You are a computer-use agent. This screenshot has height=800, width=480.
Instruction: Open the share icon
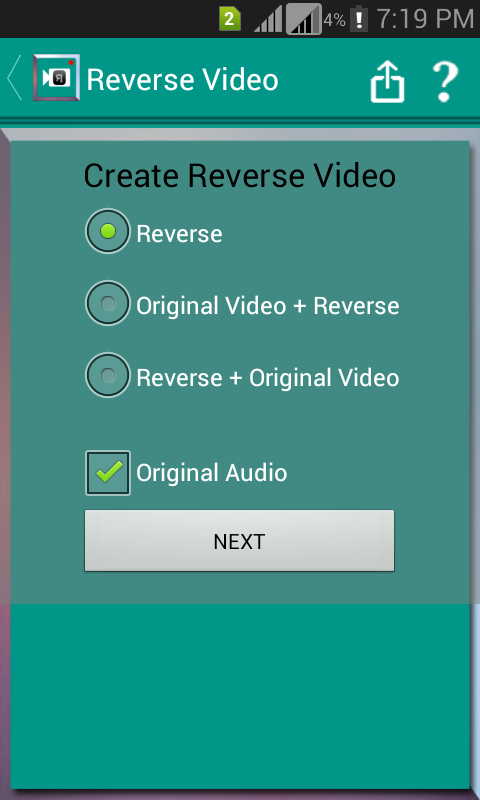pyautogui.click(x=387, y=82)
